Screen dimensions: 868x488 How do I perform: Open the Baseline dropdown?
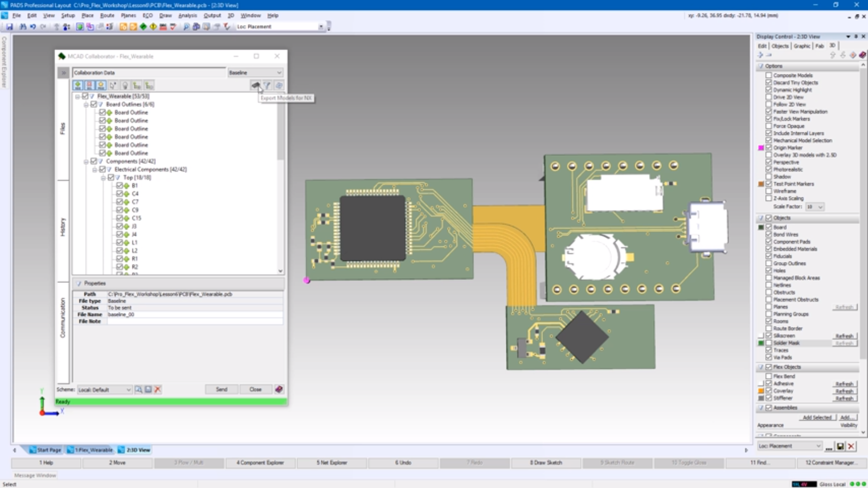(x=255, y=73)
